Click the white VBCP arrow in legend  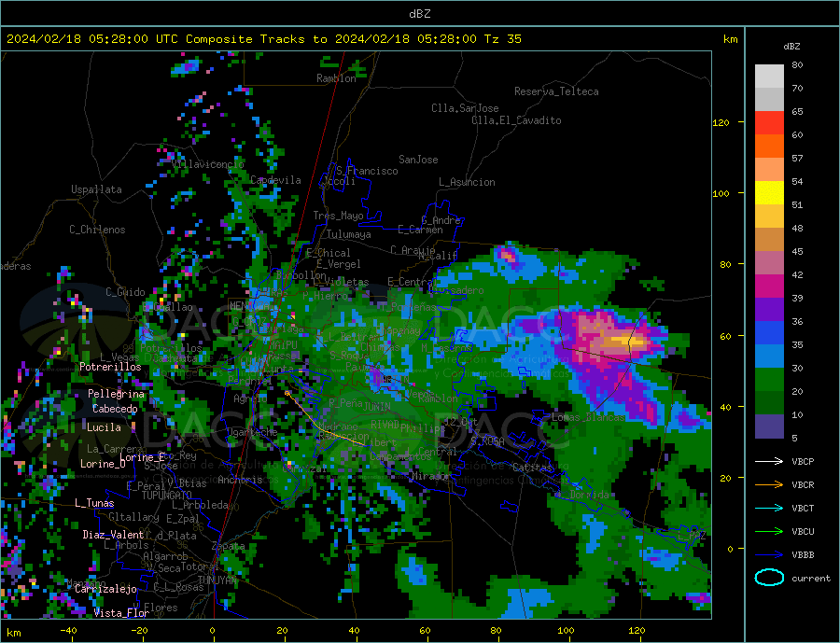(x=769, y=461)
